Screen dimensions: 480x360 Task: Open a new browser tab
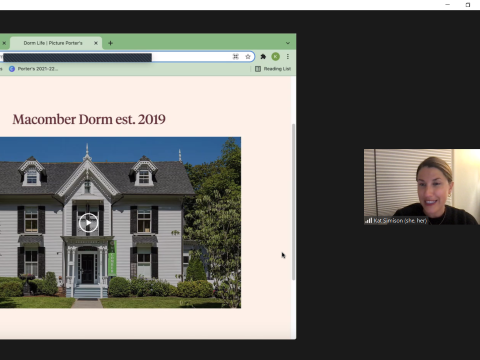point(110,43)
